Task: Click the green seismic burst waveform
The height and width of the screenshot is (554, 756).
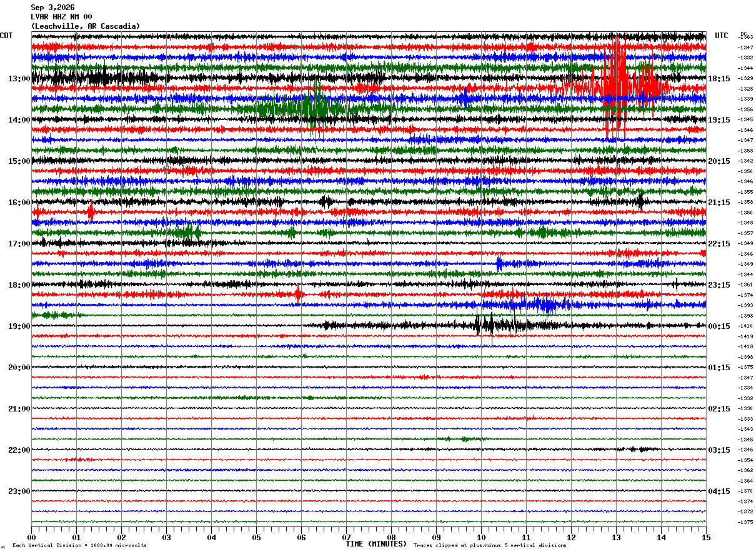Action: point(300,108)
